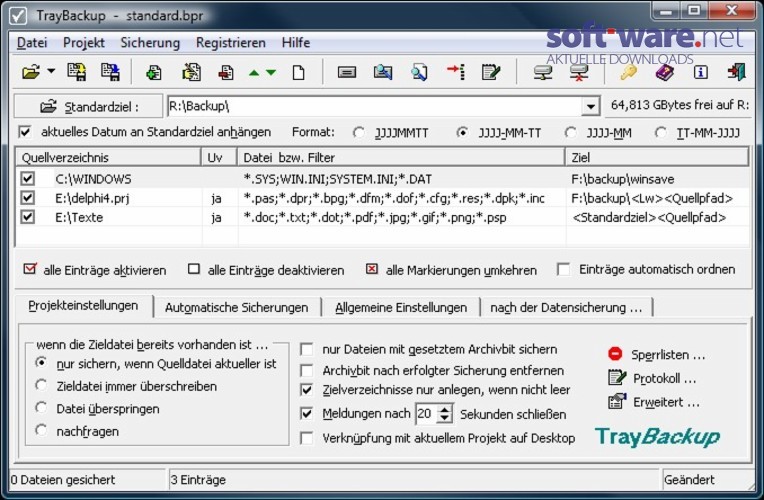Click the Erweitert icon in settings
This screenshot has height=500, width=764.
617,402
